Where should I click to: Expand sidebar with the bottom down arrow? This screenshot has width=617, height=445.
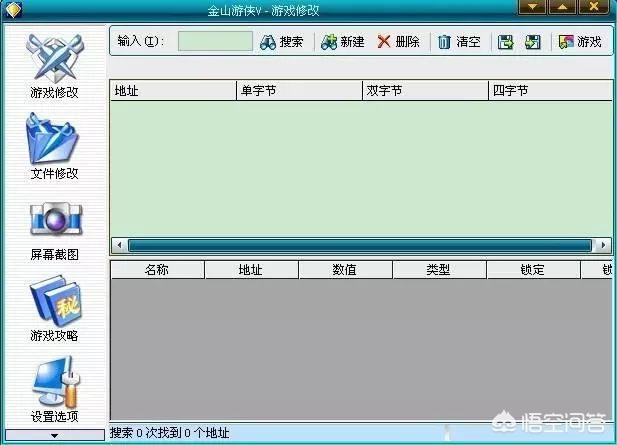point(55,436)
